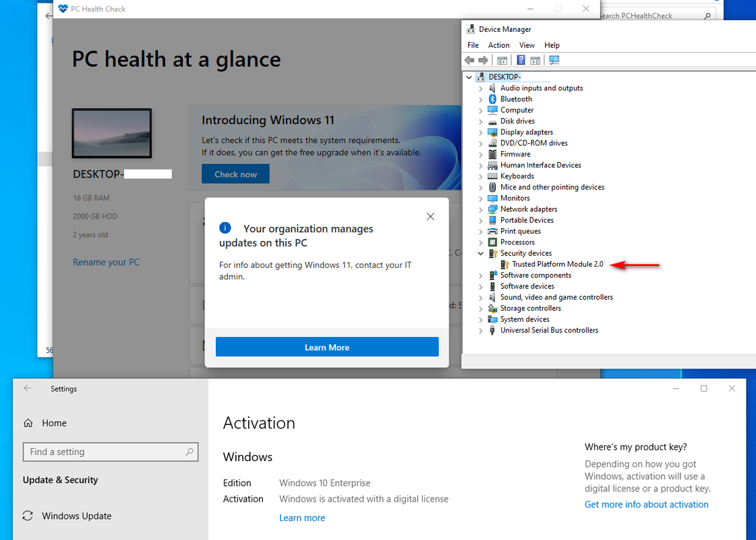The image size is (756, 540).
Task: Click the '2000 GB HDD' text
Action: pos(95,216)
